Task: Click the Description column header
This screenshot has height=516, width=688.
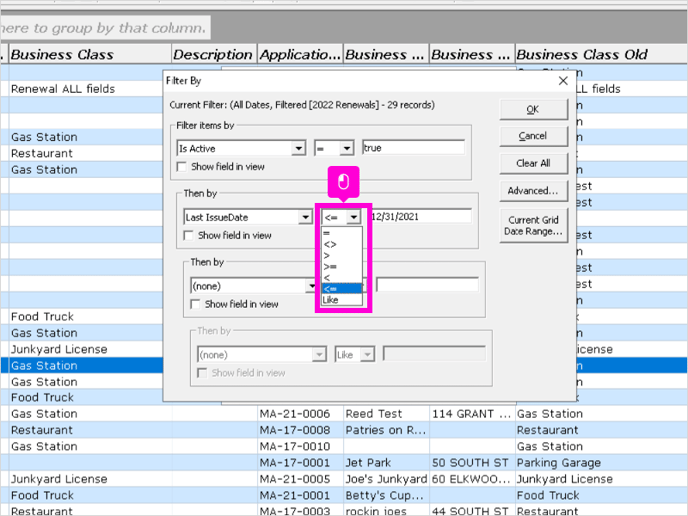Action: (214, 54)
